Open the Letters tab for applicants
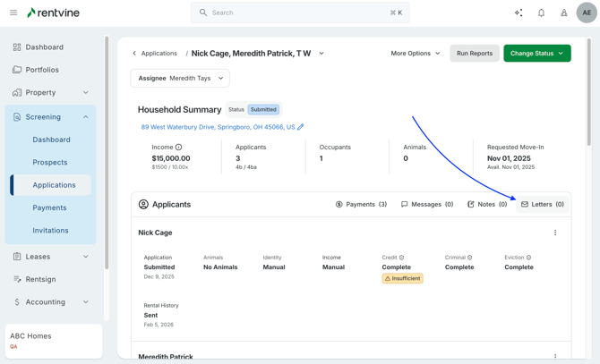The height and width of the screenshot is (364, 600). (543, 205)
